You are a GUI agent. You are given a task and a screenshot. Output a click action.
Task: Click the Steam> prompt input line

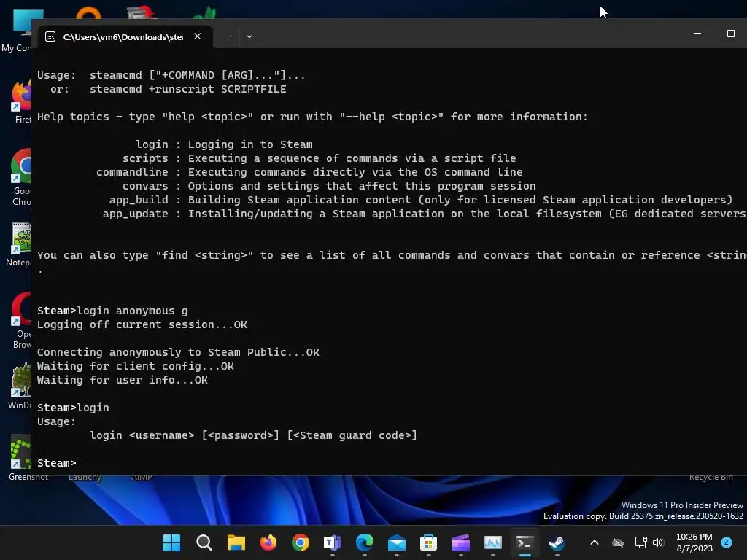pyautogui.click(x=57, y=463)
